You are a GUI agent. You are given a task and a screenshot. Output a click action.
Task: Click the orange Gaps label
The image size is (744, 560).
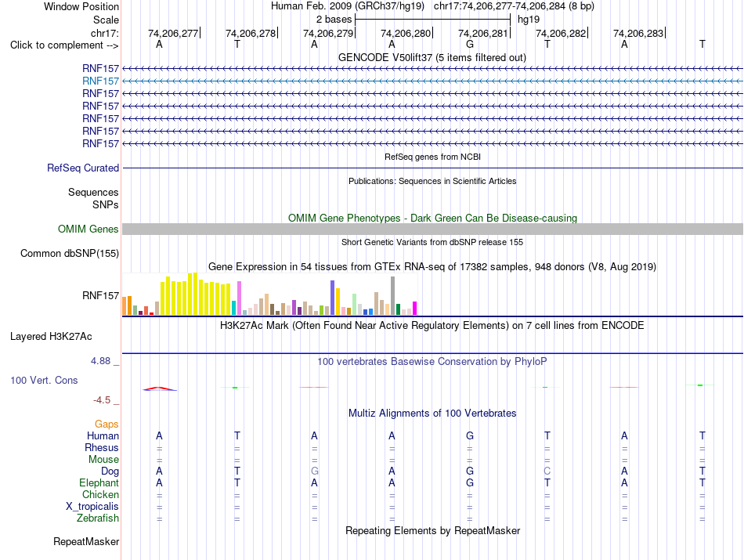coord(107,424)
